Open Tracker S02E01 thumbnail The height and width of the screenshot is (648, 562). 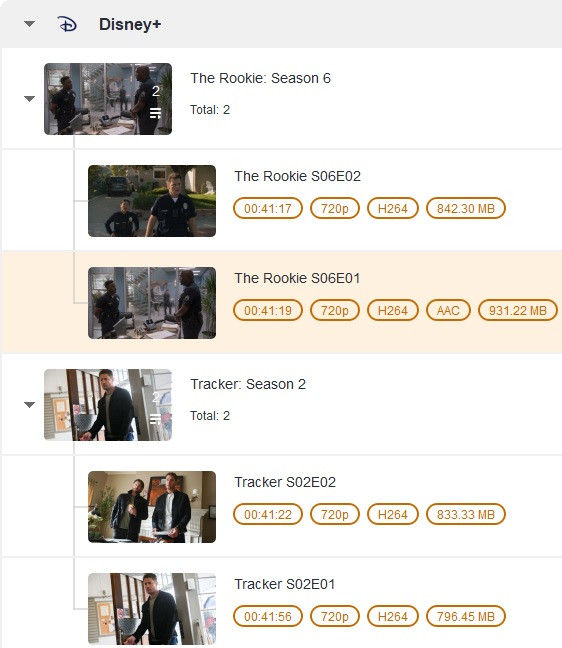pos(152,609)
